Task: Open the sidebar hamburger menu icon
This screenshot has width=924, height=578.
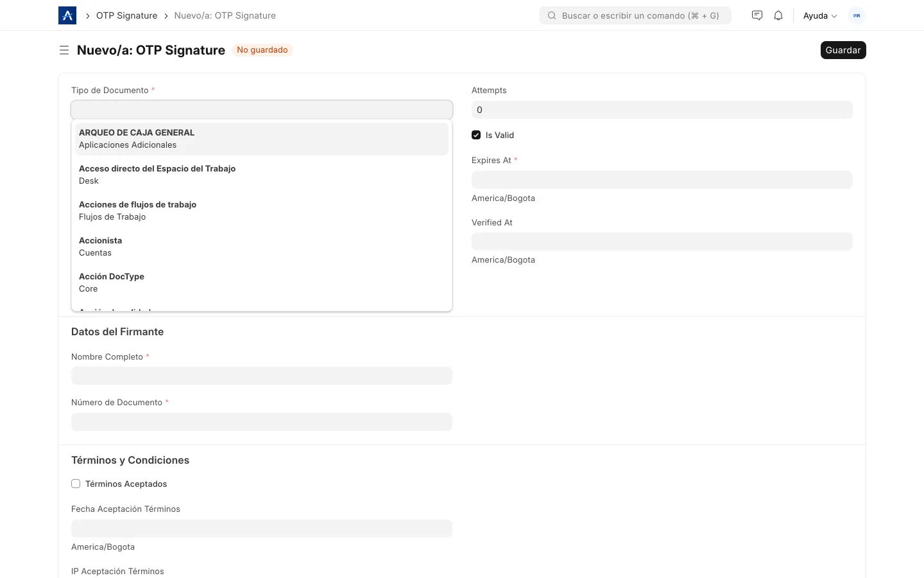Action: click(x=64, y=50)
